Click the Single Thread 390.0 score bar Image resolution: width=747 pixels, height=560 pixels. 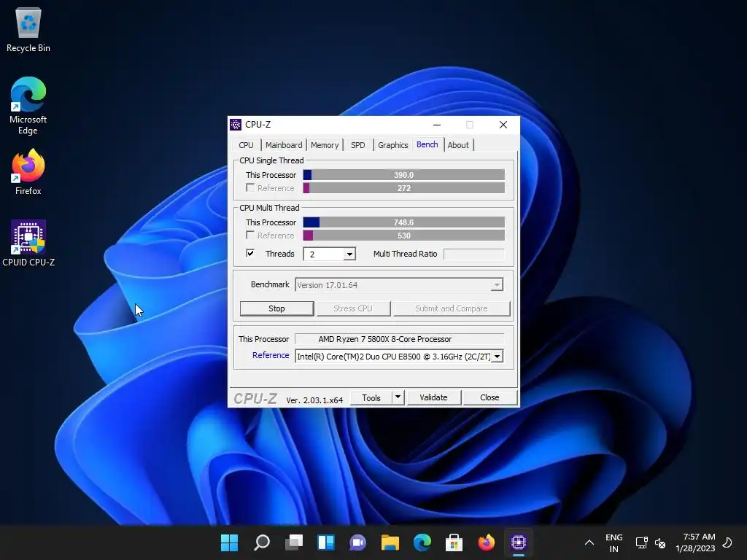pyautogui.click(x=403, y=175)
